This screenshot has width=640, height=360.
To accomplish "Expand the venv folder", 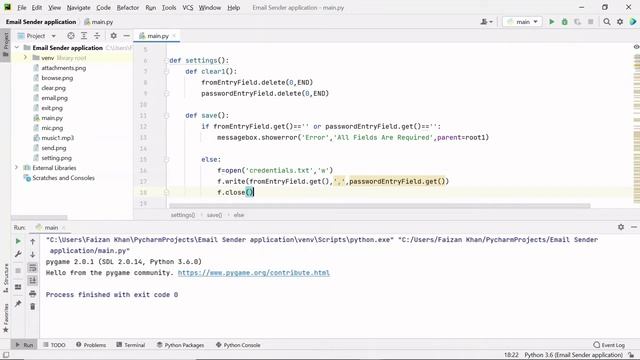I will coord(25,58).
